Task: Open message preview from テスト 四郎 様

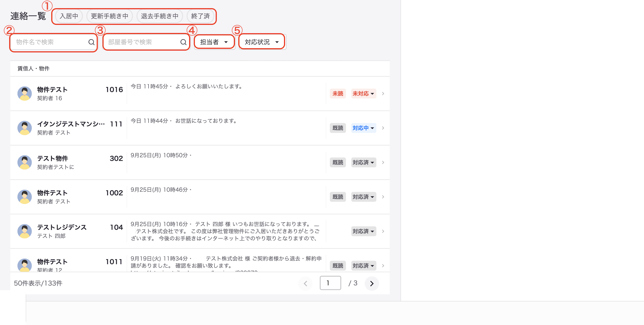Action: tap(225, 231)
